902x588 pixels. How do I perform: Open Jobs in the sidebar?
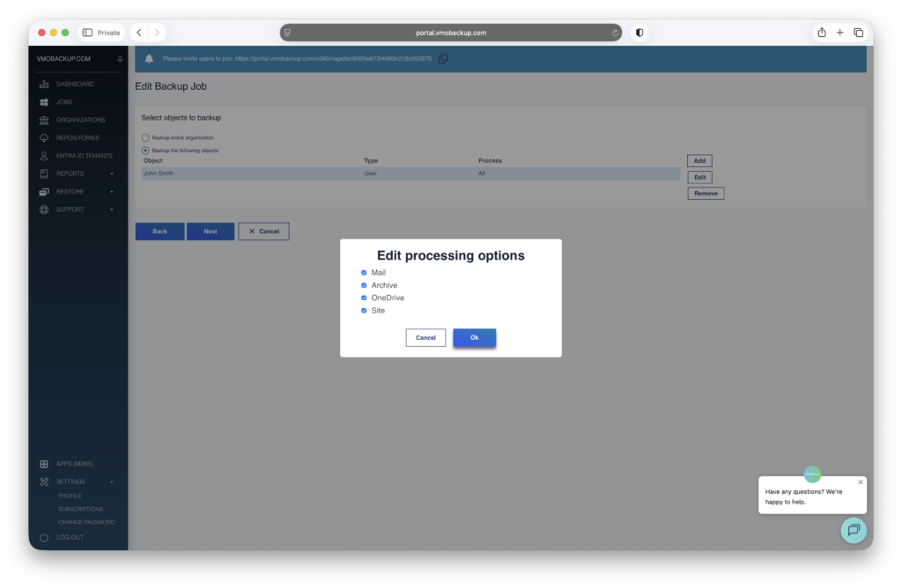click(64, 102)
